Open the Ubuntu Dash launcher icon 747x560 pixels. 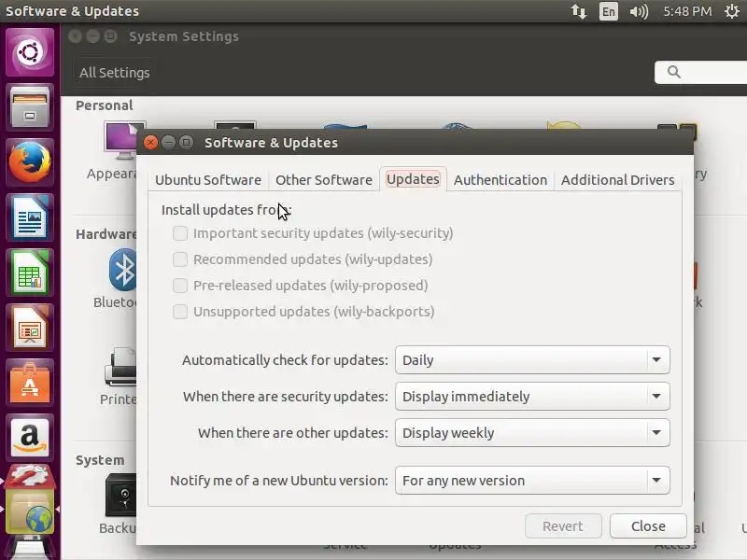coord(30,52)
